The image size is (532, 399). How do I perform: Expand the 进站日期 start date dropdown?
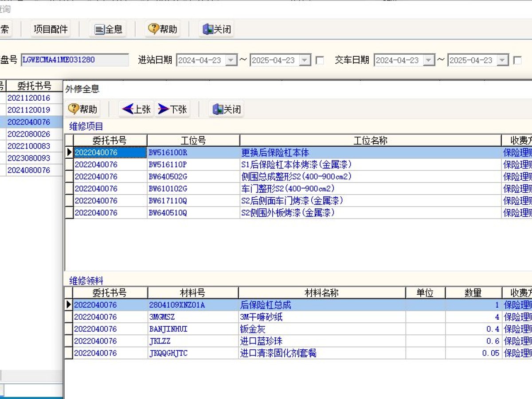click(231, 60)
